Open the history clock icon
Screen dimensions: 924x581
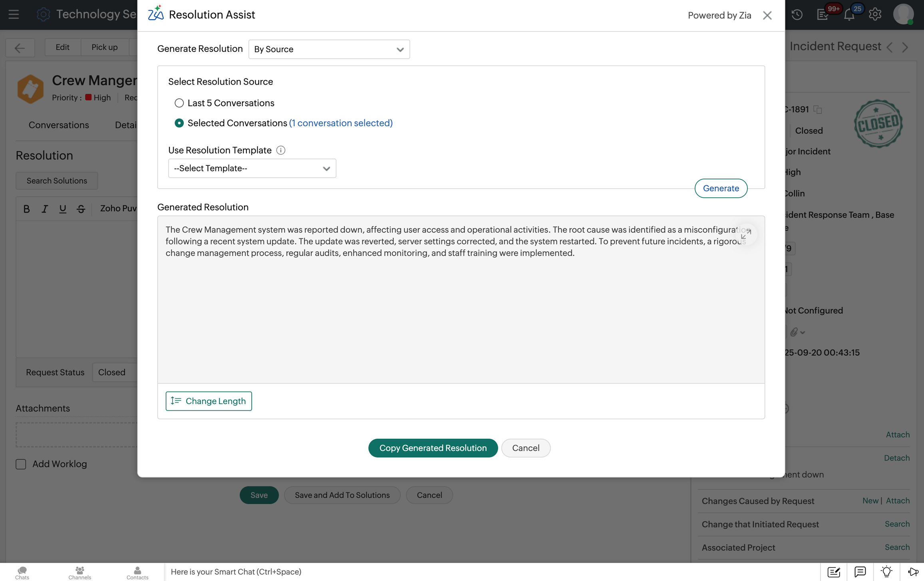[797, 15]
